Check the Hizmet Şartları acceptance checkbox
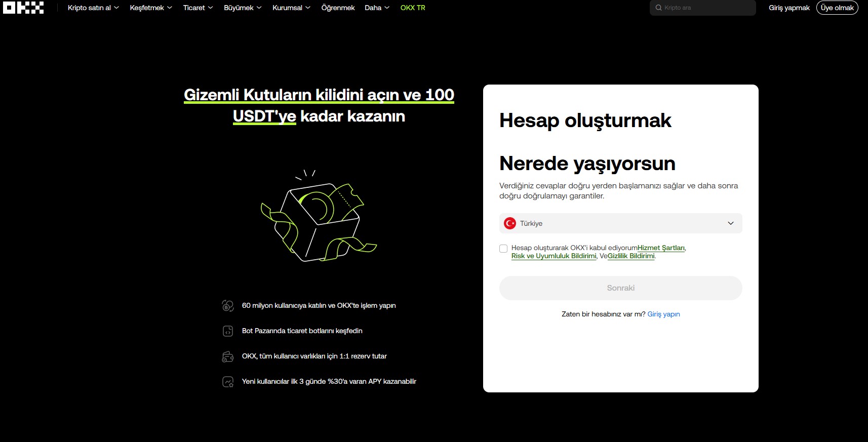This screenshot has height=442, width=868. 503,249
